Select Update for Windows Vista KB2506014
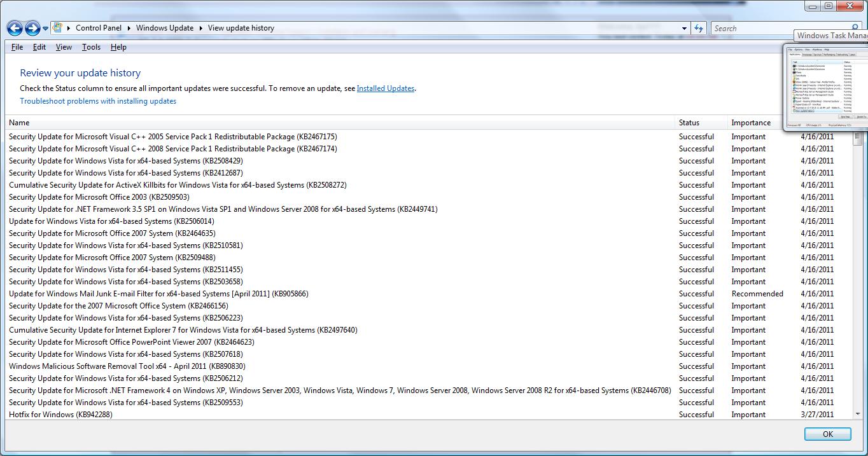This screenshot has height=456, width=868. pos(429,221)
